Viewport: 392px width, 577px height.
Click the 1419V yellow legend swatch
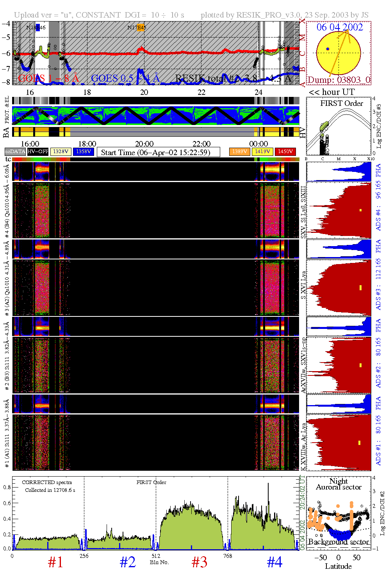tap(262, 152)
